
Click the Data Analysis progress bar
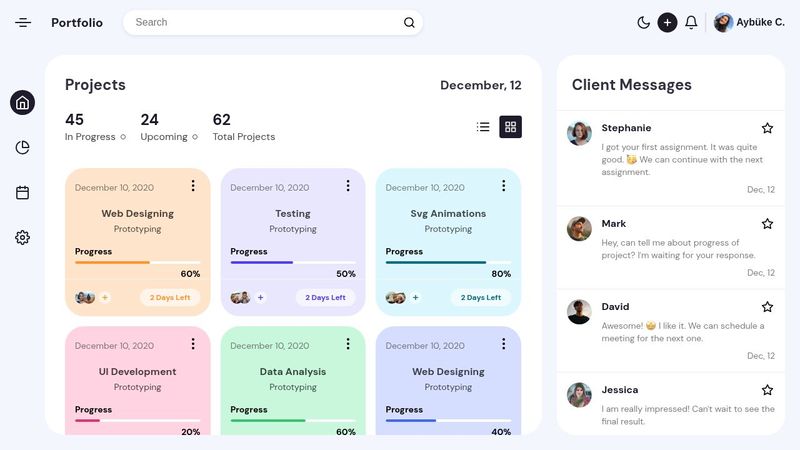293,420
